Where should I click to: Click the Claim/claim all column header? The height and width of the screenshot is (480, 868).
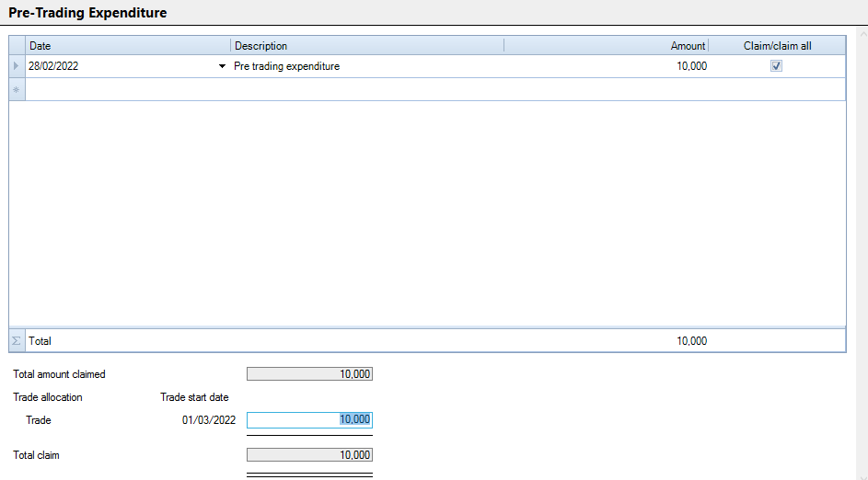tap(777, 46)
